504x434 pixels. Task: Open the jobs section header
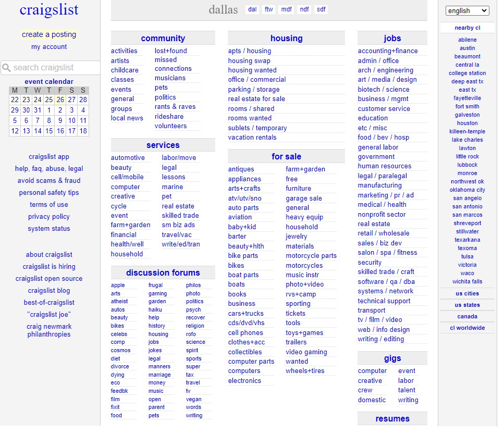392,38
